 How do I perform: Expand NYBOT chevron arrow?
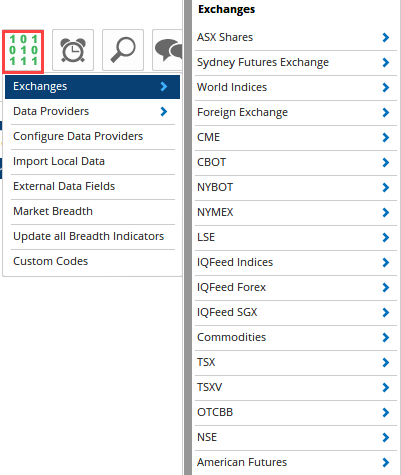(386, 187)
